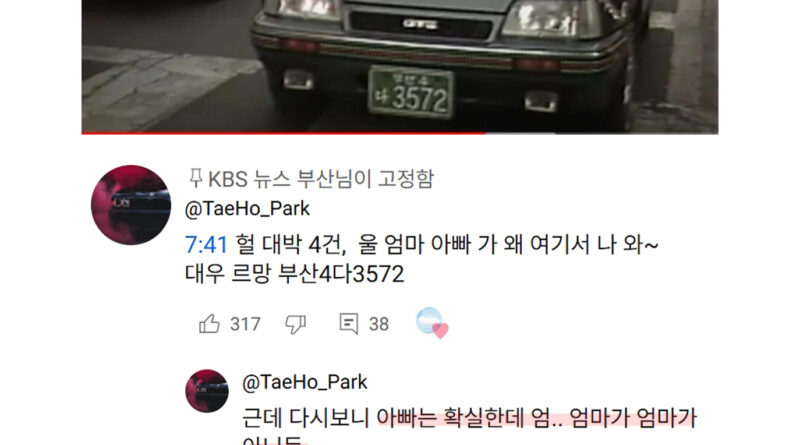Click the red played part of the progress bar

[x=283, y=133]
